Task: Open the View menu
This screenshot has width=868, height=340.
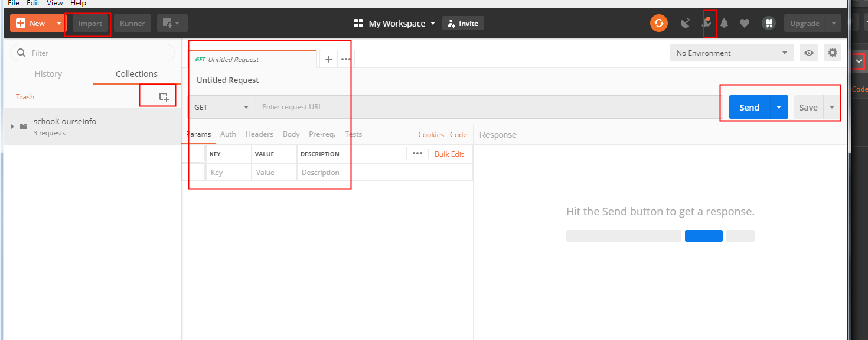Action: pos(54,3)
